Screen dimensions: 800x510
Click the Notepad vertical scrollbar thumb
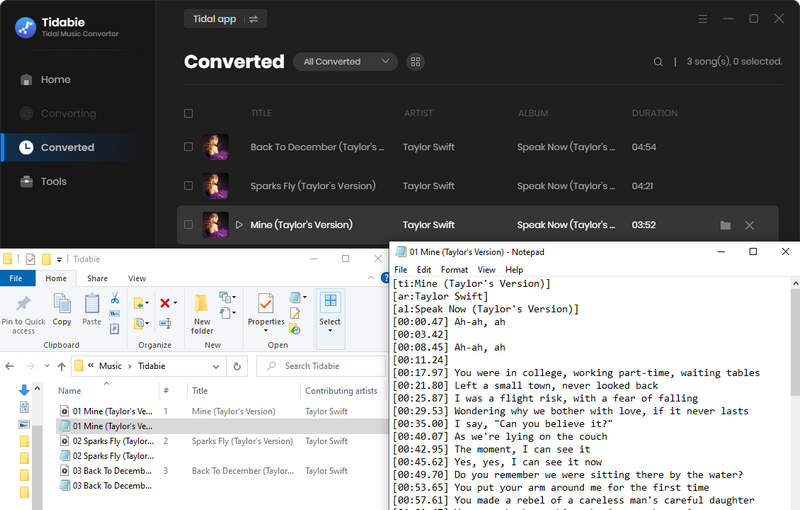tap(795, 342)
